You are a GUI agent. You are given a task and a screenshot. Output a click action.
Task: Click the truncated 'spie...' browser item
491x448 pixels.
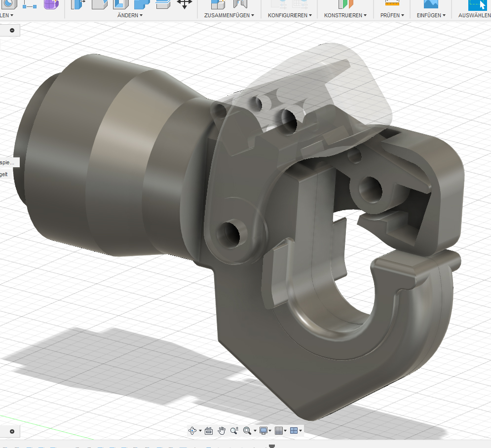tap(7, 162)
